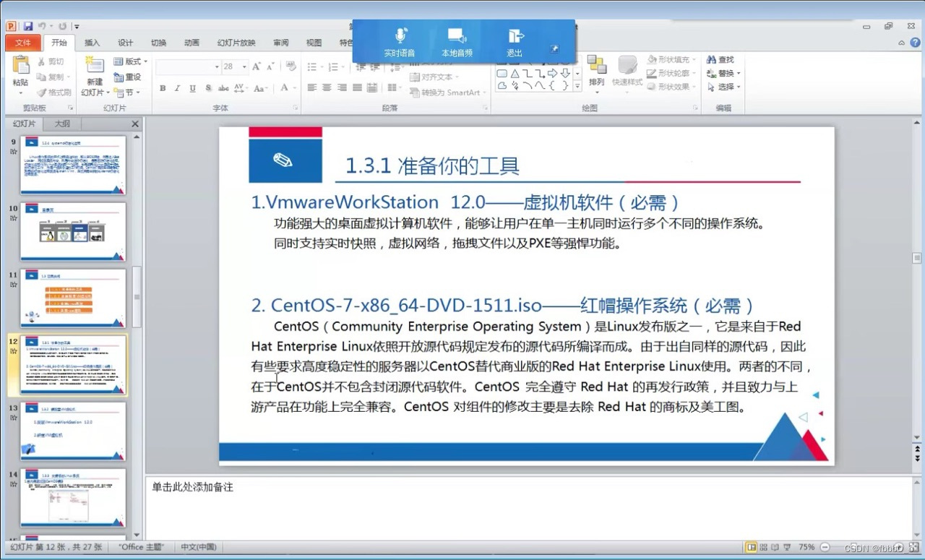Align text right in paragraph group

click(x=342, y=87)
